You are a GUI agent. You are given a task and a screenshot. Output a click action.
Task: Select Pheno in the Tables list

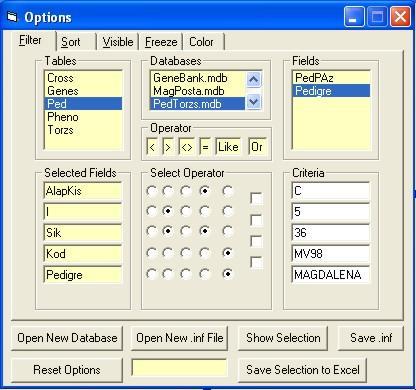83,117
